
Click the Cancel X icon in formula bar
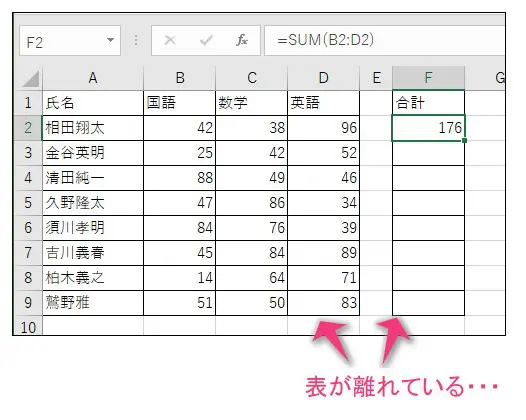click(x=170, y=40)
